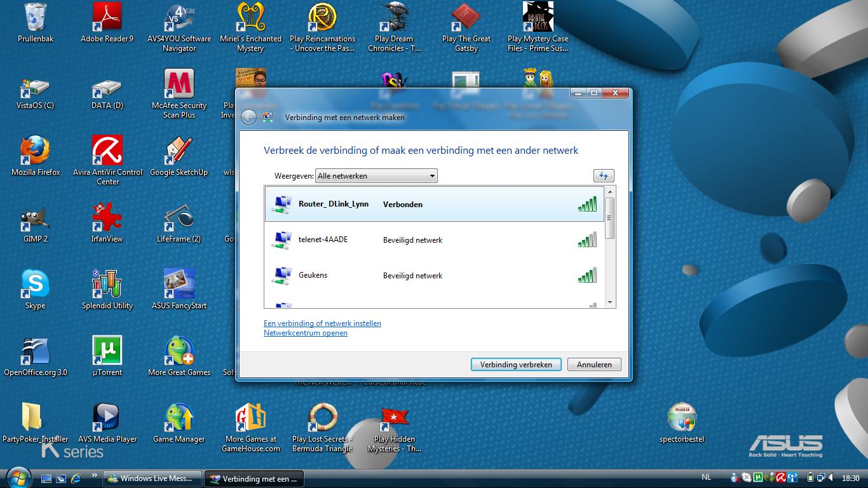This screenshot has height=488, width=868.
Task: Click the battery tray icon
Action: click(x=810, y=478)
